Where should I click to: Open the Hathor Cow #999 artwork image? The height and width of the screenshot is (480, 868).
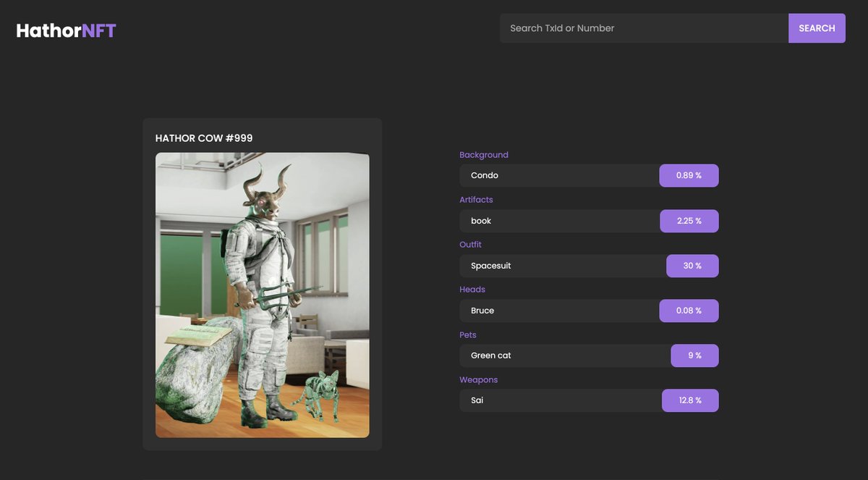point(263,295)
